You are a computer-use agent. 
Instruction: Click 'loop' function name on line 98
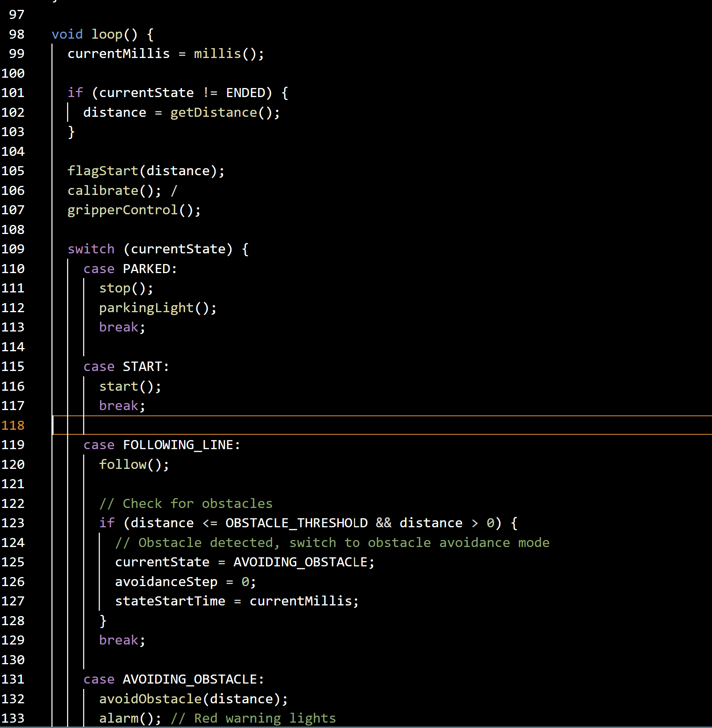[107, 34]
